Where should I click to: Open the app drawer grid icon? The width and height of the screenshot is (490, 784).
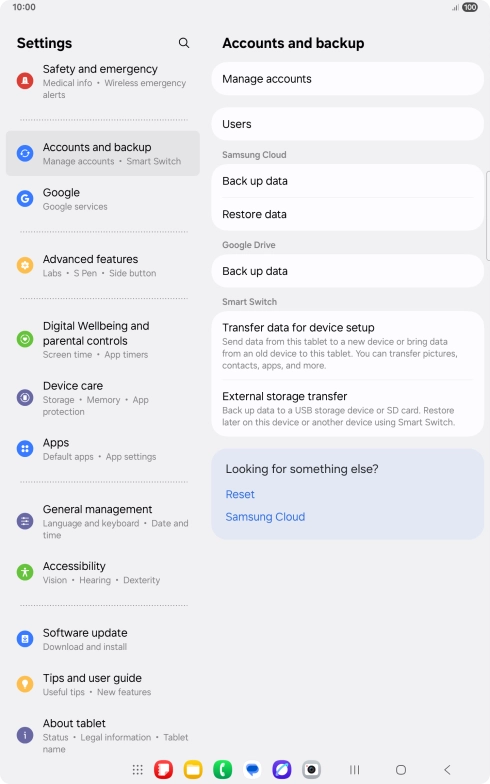pyautogui.click(x=138, y=770)
